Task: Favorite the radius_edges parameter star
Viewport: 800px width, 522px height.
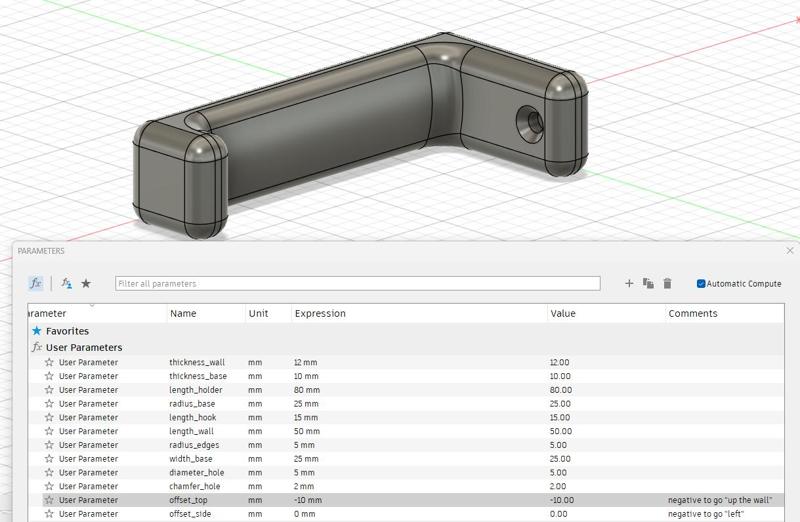Action: click(x=49, y=445)
